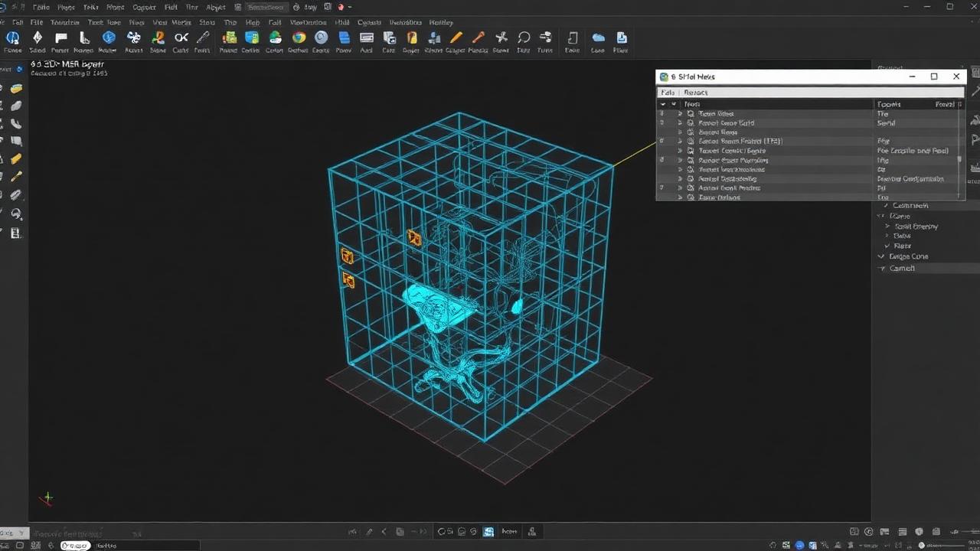Select the yellow eraser tool in left sidebar
This screenshot has height=551, width=980.
tap(16, 89)
